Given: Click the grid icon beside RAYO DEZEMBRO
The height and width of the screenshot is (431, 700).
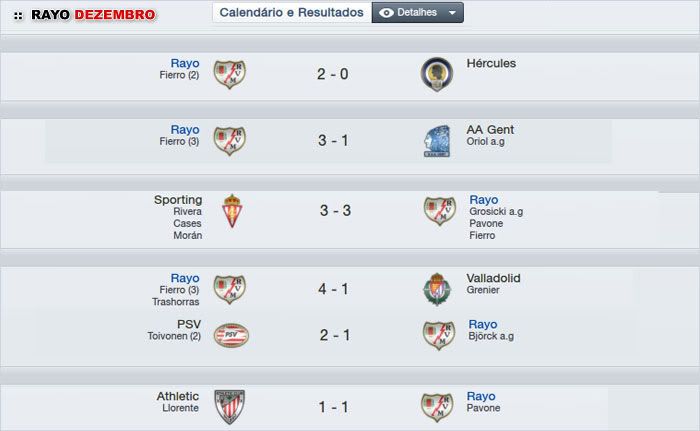Looking at the screenshot, I should pos(18,16).
